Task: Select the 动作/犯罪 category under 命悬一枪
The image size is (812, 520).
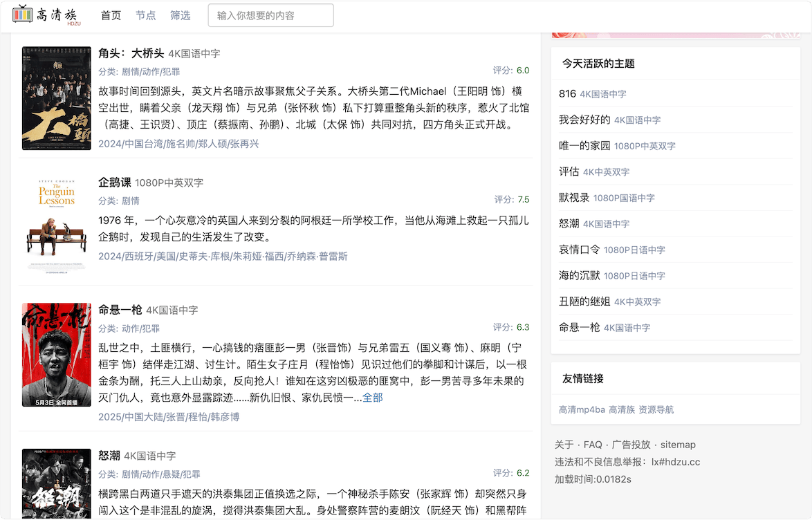Action: click(x=141, y=328)
